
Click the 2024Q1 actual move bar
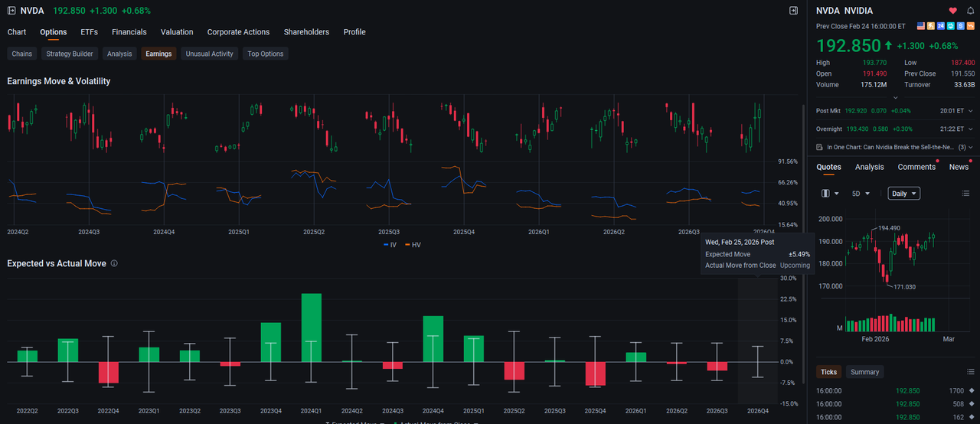tap(311, 328)
